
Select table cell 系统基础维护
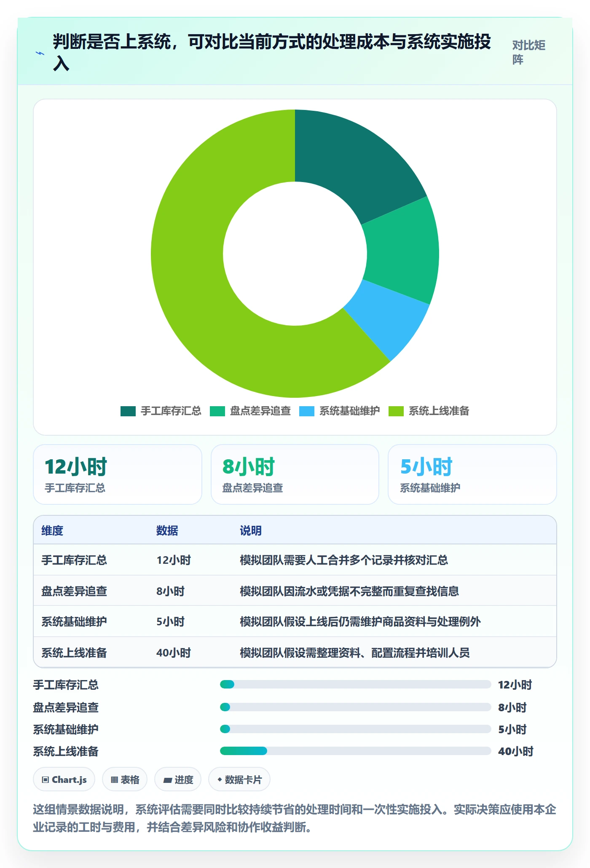(x=74, y=622)
